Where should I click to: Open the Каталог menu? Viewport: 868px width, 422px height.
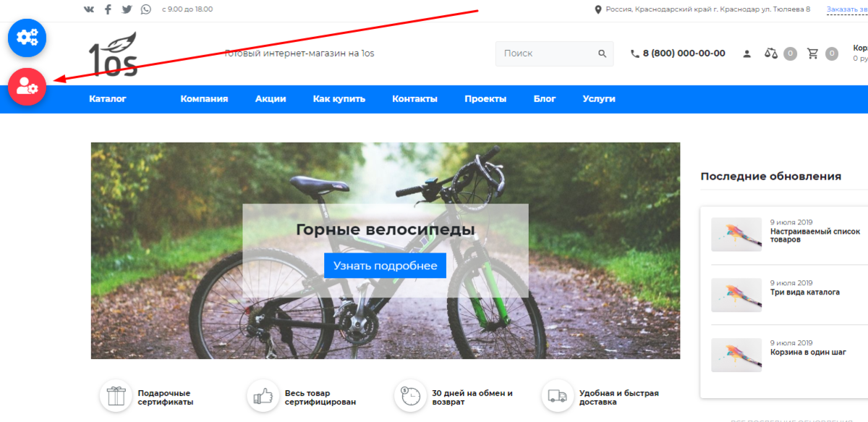tap(108, 99)
